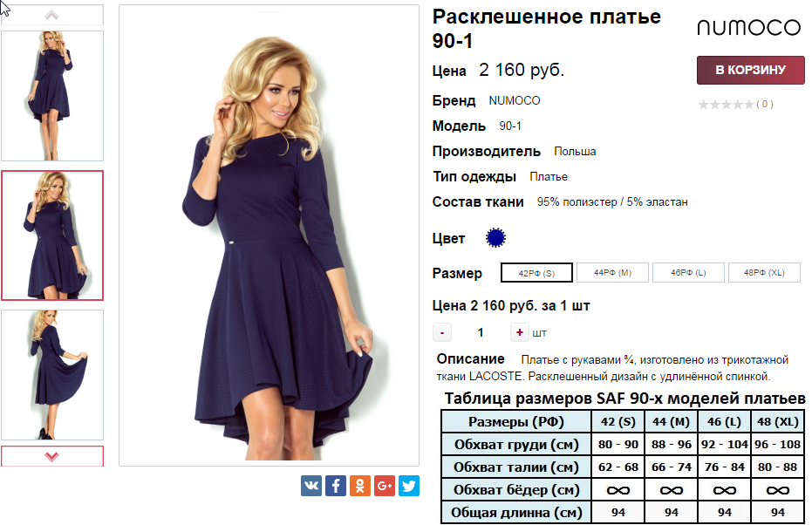812x525 pixels.
Task: Share on Odnoklassniki orange icon
Action: point(360,486)
